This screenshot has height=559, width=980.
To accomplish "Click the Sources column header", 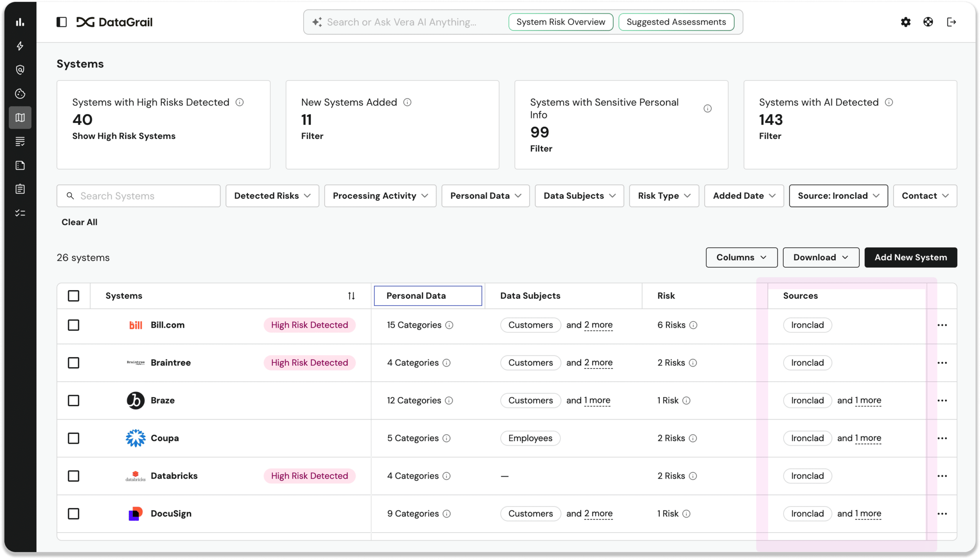I will point(800,296).
